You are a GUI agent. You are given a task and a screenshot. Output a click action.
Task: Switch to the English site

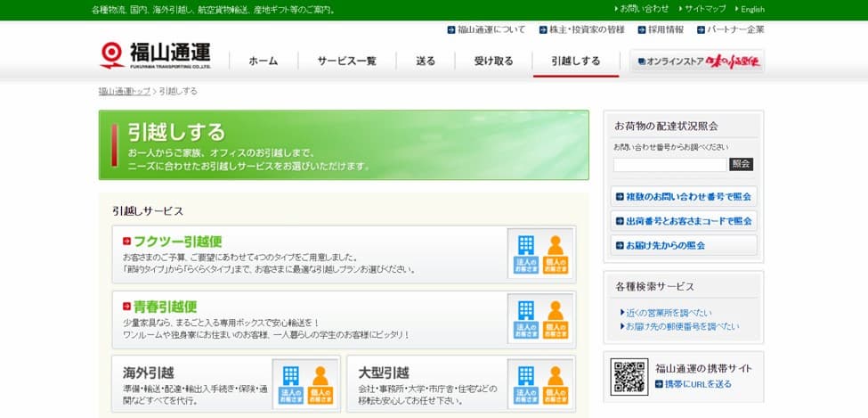pos(752,9)
